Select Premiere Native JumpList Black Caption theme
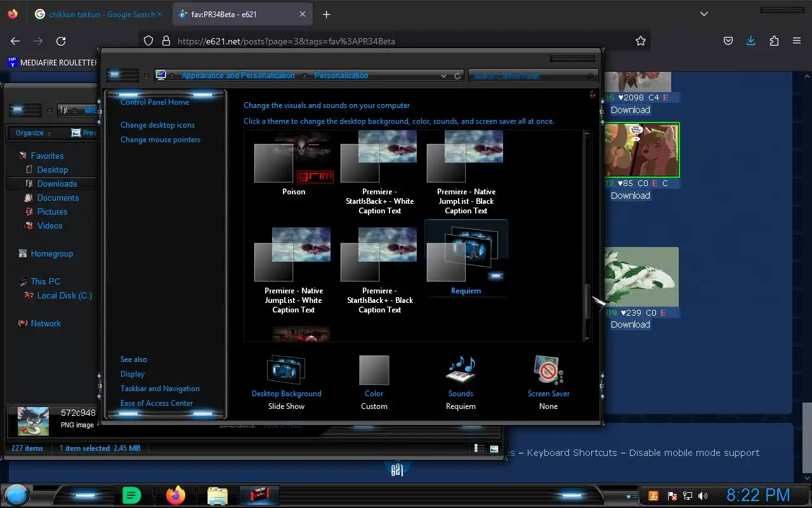The image size is (812, 508). pyautogui.click(x=466, y=173)
